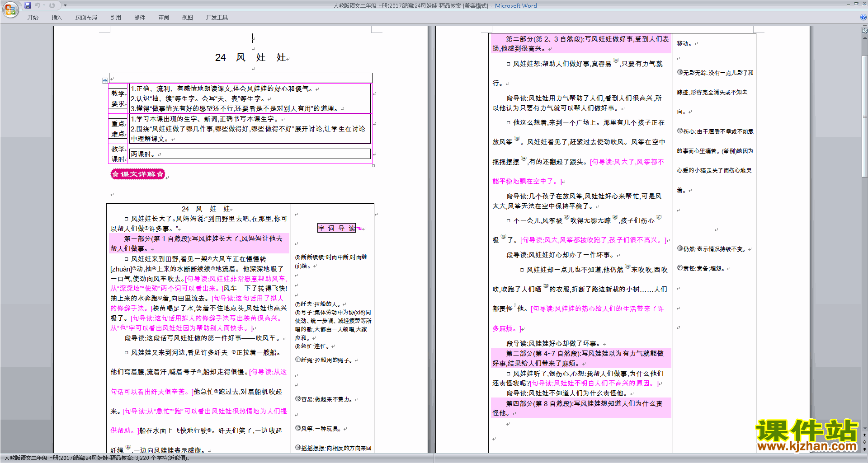Save the document from Quick Access

click(x=28, y=5)
